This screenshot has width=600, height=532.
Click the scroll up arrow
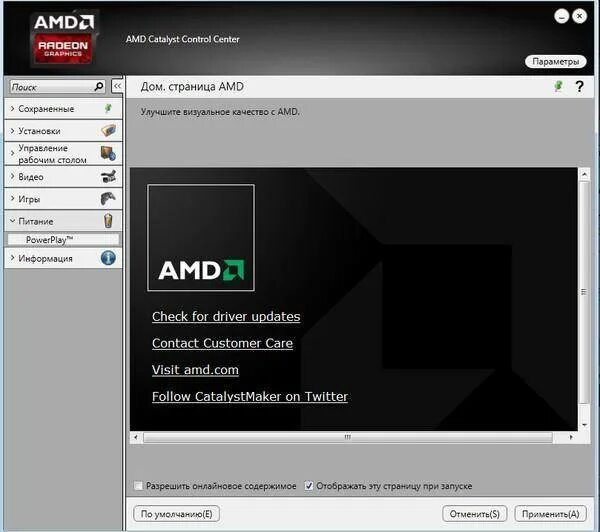pyautogui.click(x=584, y=175)
